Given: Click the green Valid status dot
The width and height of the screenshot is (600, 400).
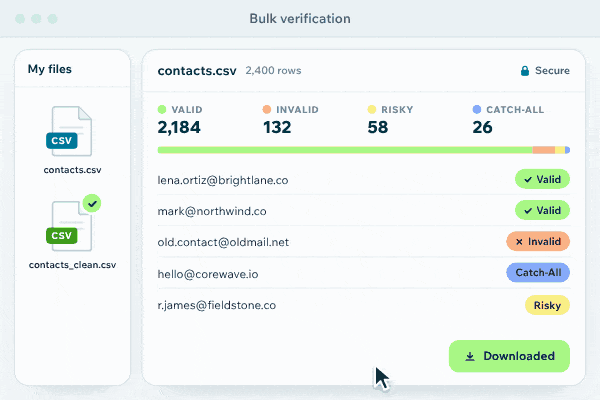Looking at the screenshot, I should (x=162, y=109).
